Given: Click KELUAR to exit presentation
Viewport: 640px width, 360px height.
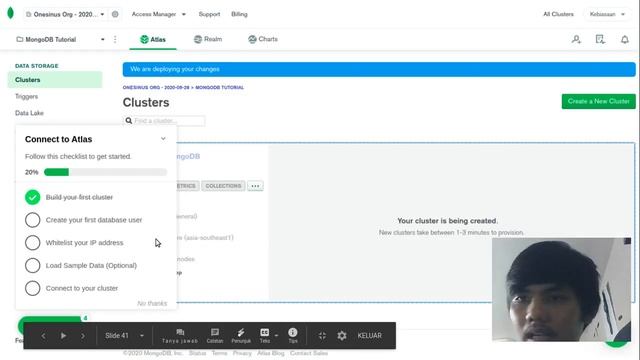Looking at the screenshot, I should coord(369,336).
